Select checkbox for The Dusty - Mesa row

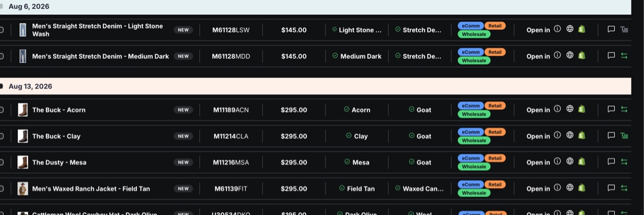point(1,162)
